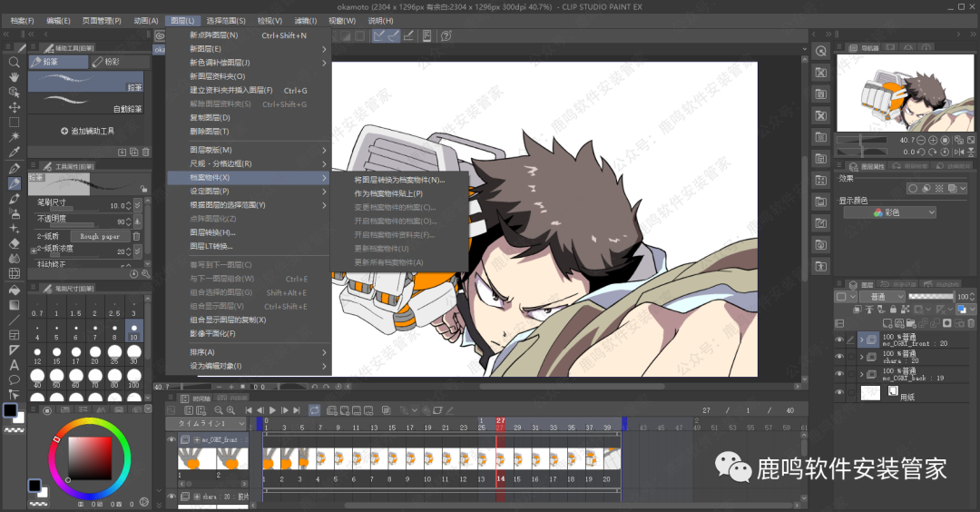Pick a color from the color wheel square
This screenshot has width=980, height=512.
pyautogui.click(x=89, y=457)
